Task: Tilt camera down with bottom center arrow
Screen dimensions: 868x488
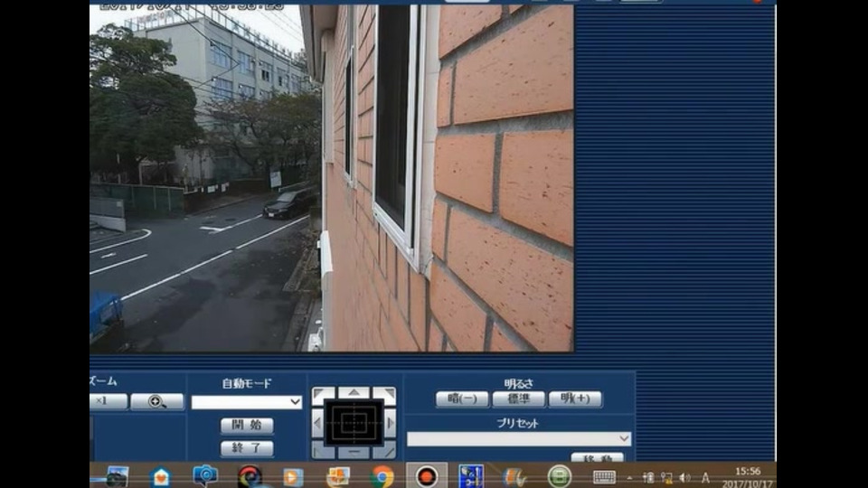Action: 354,452
